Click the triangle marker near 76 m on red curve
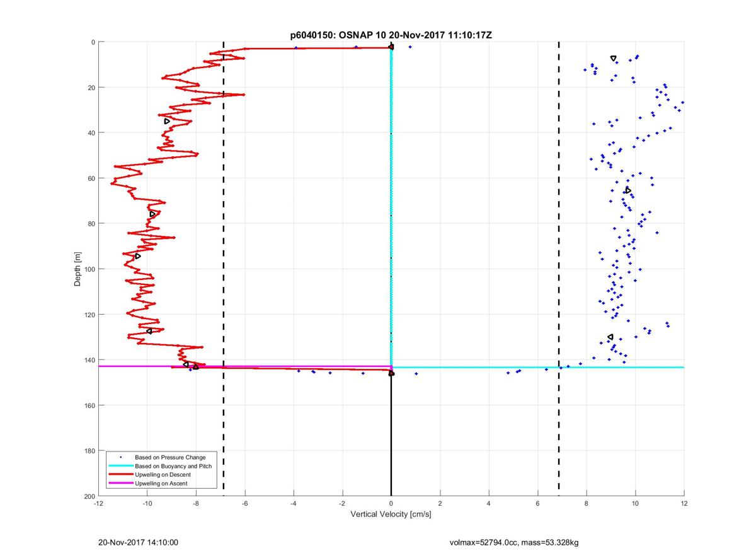The width and height of the screenshot is (756, 558). (x=152, y=214)
